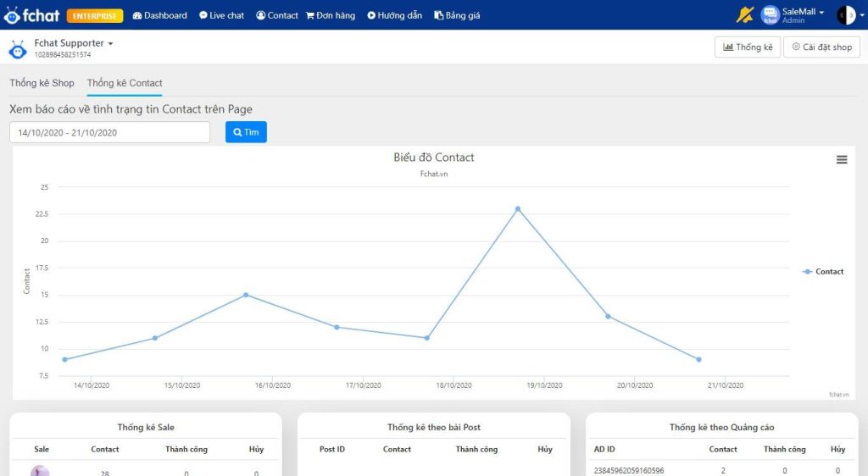Click the Cài đặt shop button

(821, 47)
